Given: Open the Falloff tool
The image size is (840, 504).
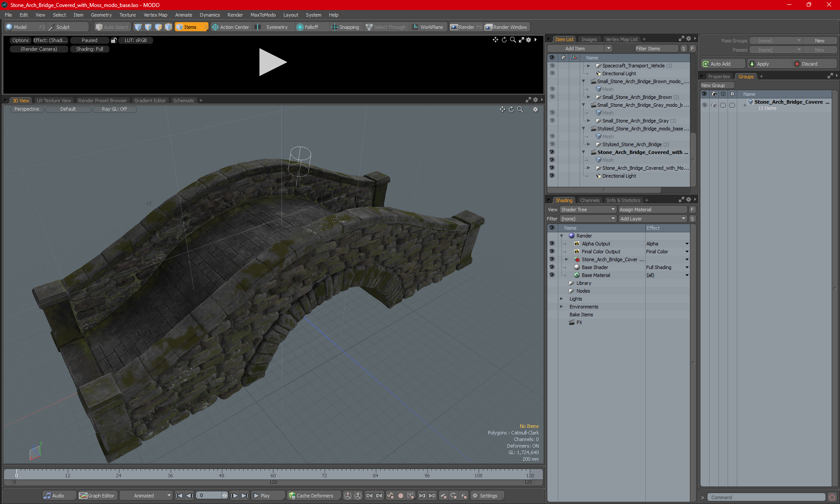Looking at the screenshot, I should coord(307,27).
